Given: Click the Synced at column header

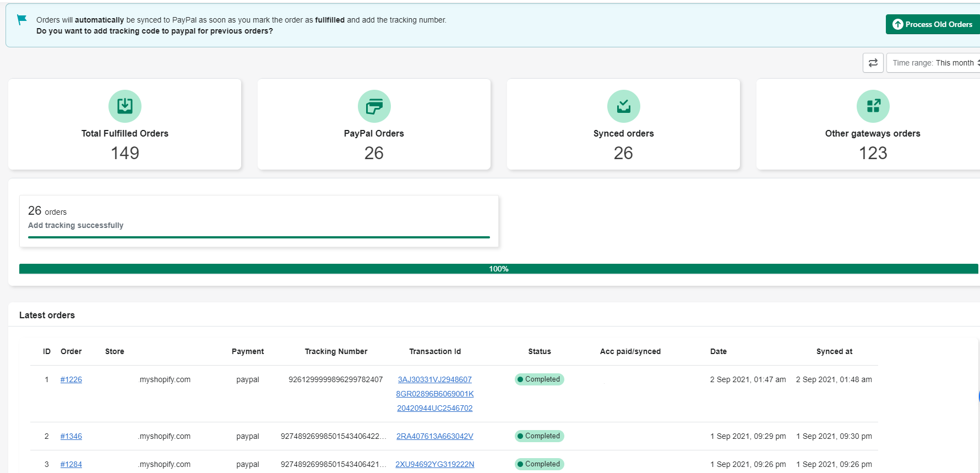Looking at the screenshot, I should 834,351.
